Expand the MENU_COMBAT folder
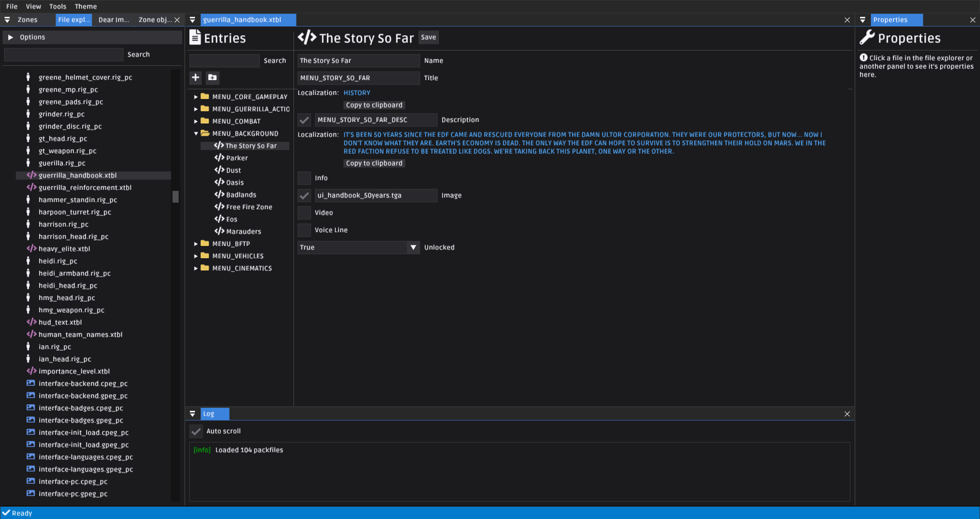 pyautogui.click(x=195, y=121)
